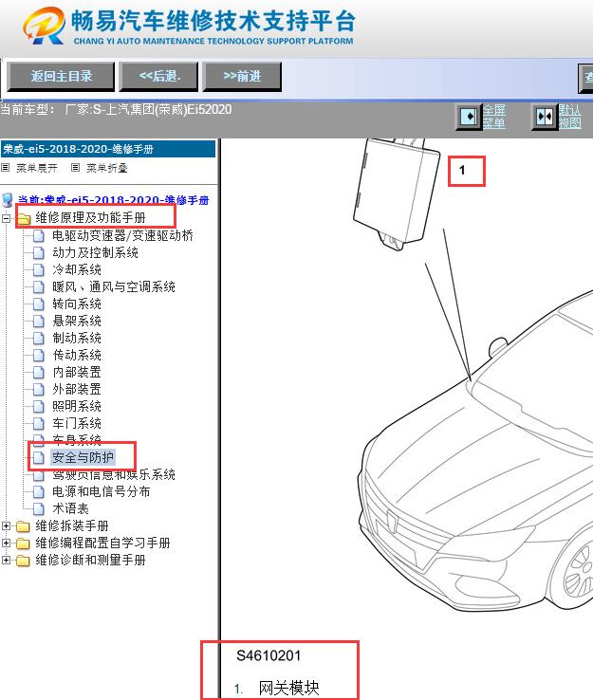Click the 维修原理及功能手册 folder icon
The height and width of the screenshot is (700, 593).
point(23,218)
